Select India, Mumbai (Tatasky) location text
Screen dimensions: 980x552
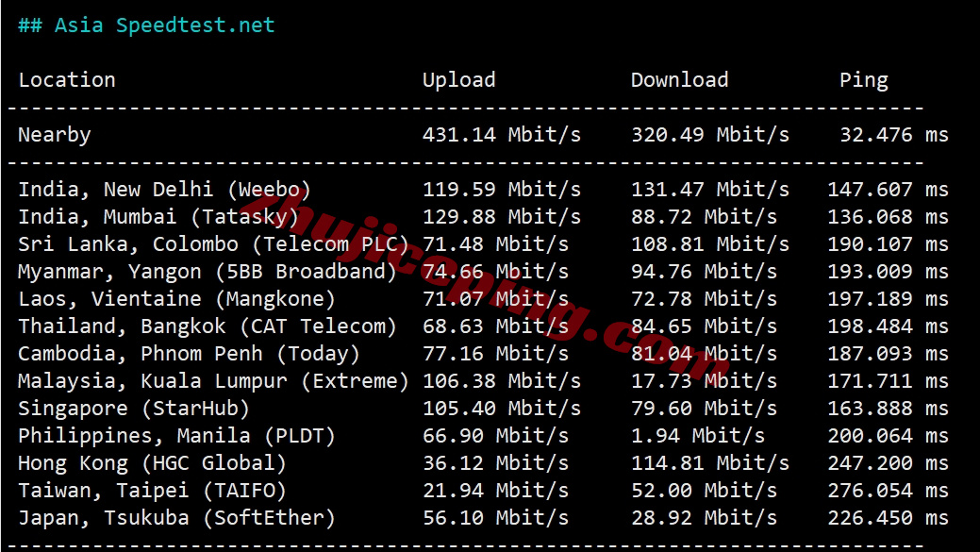coord(158,217)
